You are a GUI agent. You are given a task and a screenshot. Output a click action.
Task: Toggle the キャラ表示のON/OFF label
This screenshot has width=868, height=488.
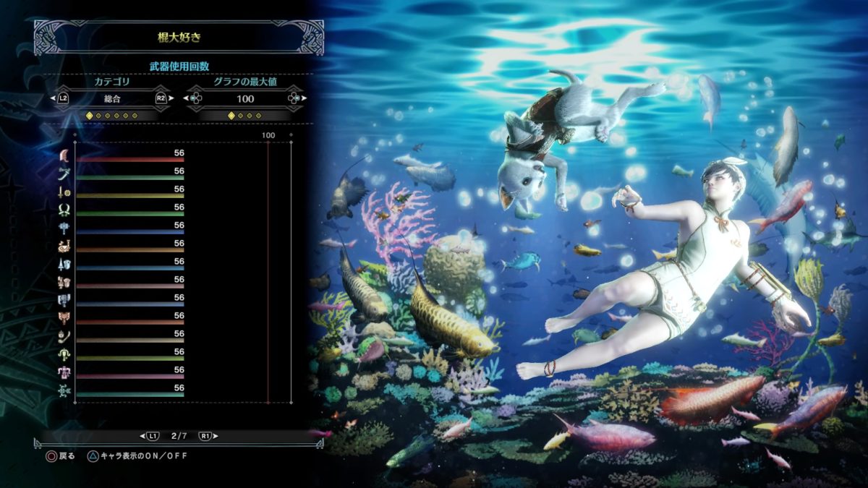pyautogui.click(x=139, y=456)
